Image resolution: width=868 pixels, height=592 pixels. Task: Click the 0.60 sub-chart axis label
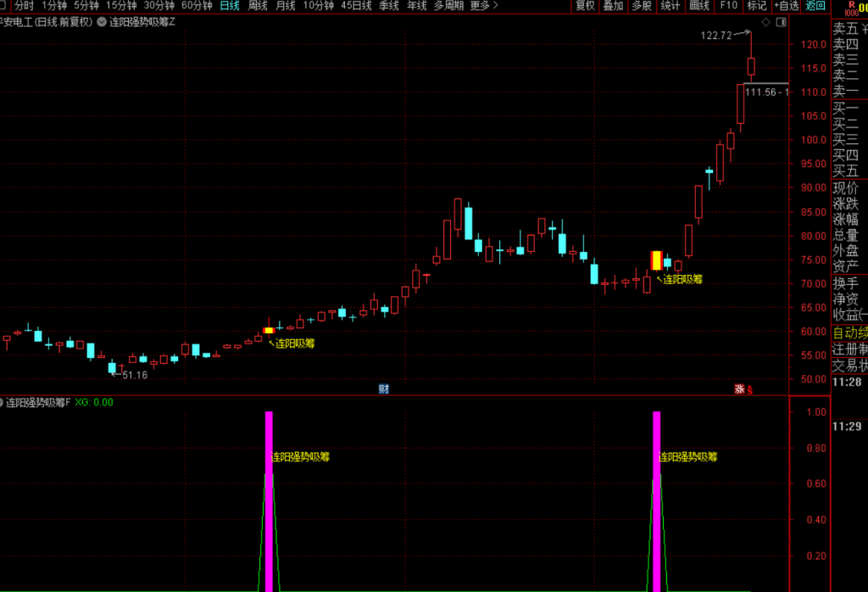[x=816, y=483]
